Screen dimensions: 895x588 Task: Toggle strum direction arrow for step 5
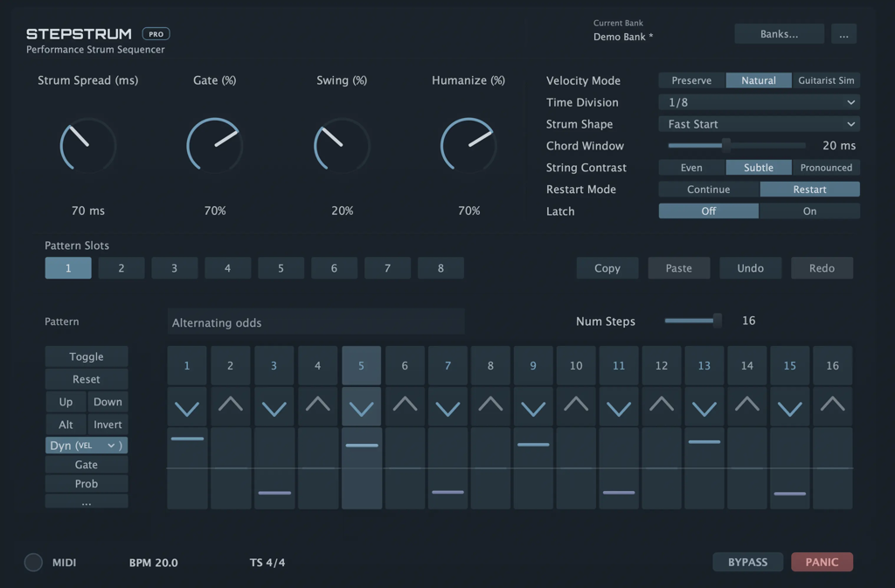click(361, 406)
